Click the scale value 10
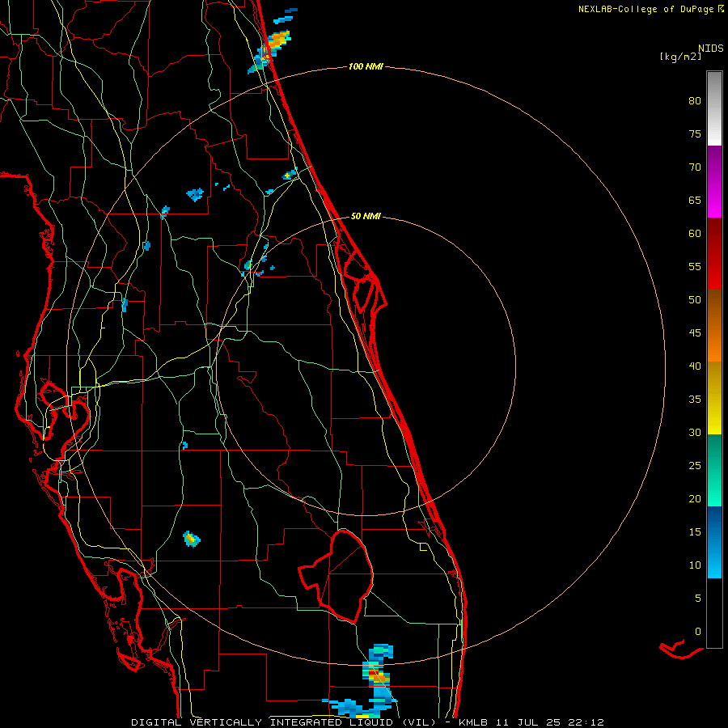The image size is (728, 728). coord(695,565)
